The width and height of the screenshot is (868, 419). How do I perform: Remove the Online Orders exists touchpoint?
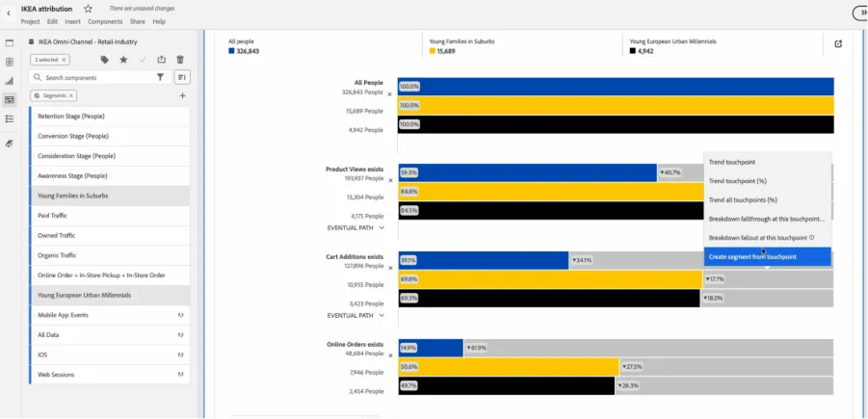[x=390, y=355]
